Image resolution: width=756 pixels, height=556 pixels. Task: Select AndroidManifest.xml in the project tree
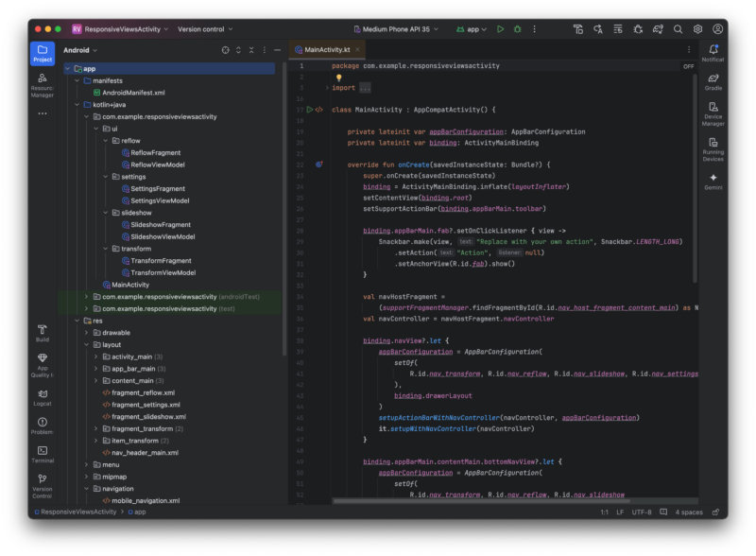pos(132,93)
